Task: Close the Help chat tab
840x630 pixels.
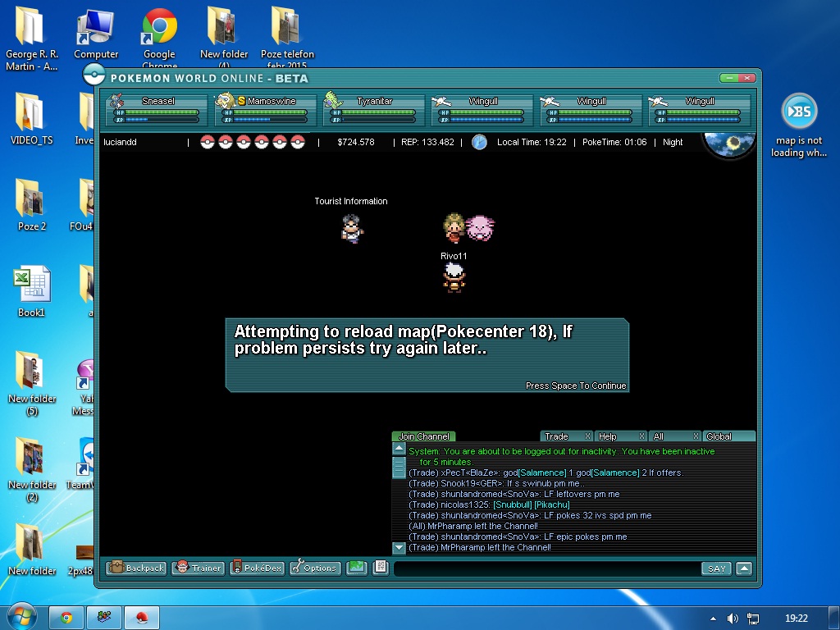Action: coord(641,436)
